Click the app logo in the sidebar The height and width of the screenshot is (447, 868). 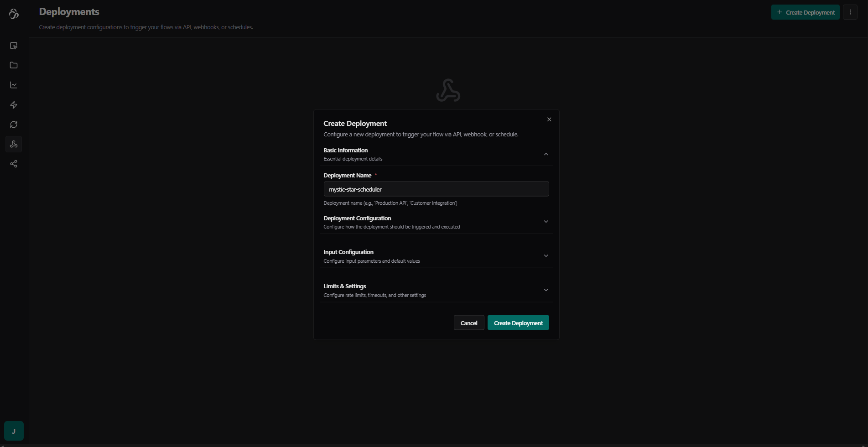click(14, 14)
